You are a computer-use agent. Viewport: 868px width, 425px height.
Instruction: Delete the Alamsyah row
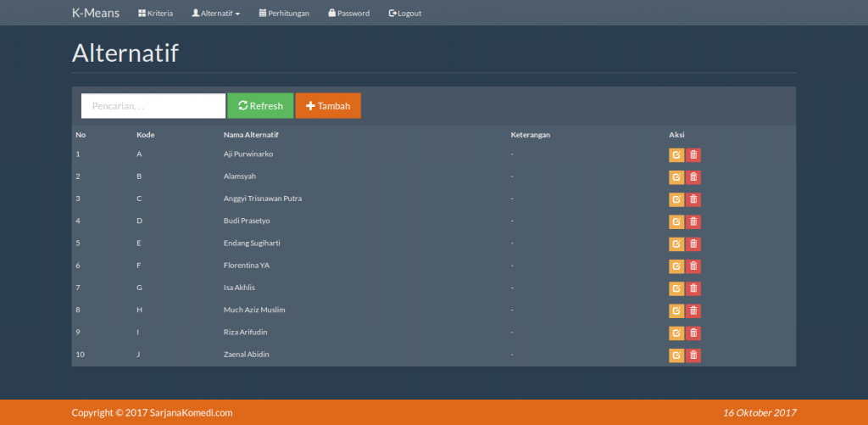[693, 177]
